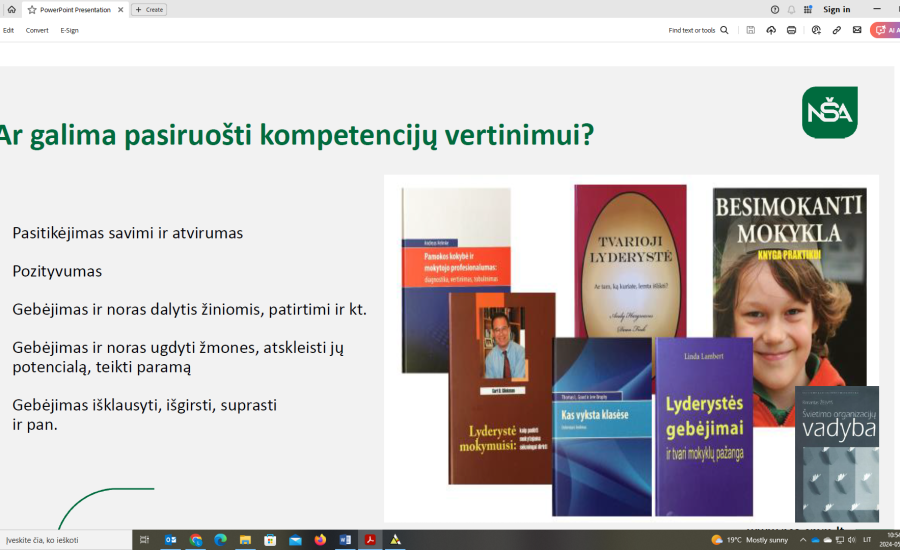Viewport: 900px width, 550px height.
Task: Send file by email envelope icon
Action: [857, 30]
